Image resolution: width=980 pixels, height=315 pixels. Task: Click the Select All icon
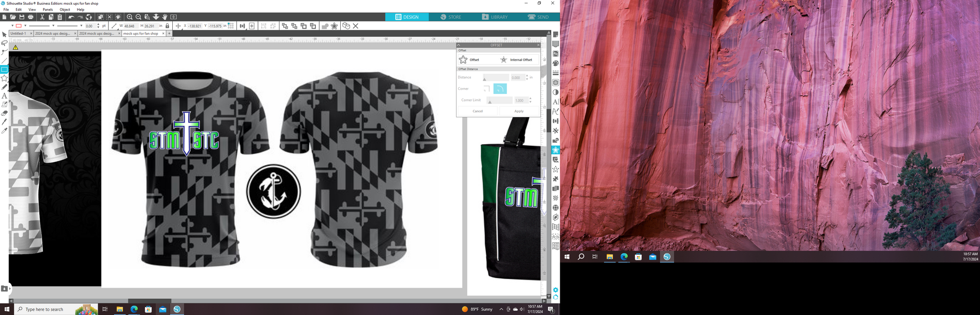pos(100,17)
